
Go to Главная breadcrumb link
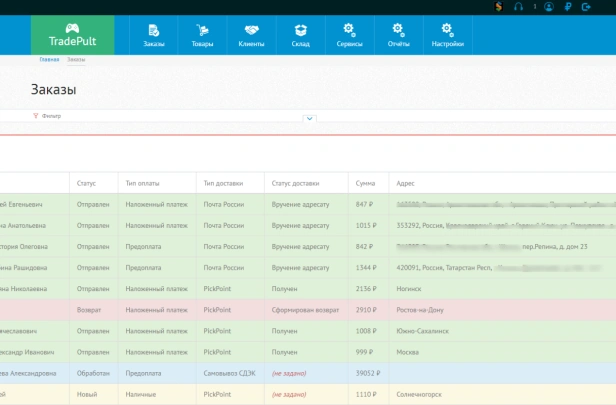click(49, 59)
